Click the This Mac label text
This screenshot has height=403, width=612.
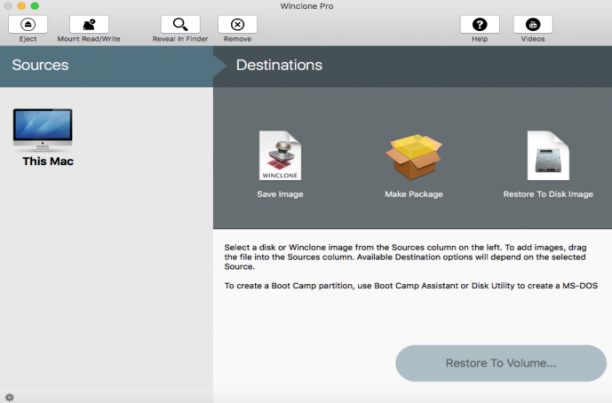[x=48, y=161]
